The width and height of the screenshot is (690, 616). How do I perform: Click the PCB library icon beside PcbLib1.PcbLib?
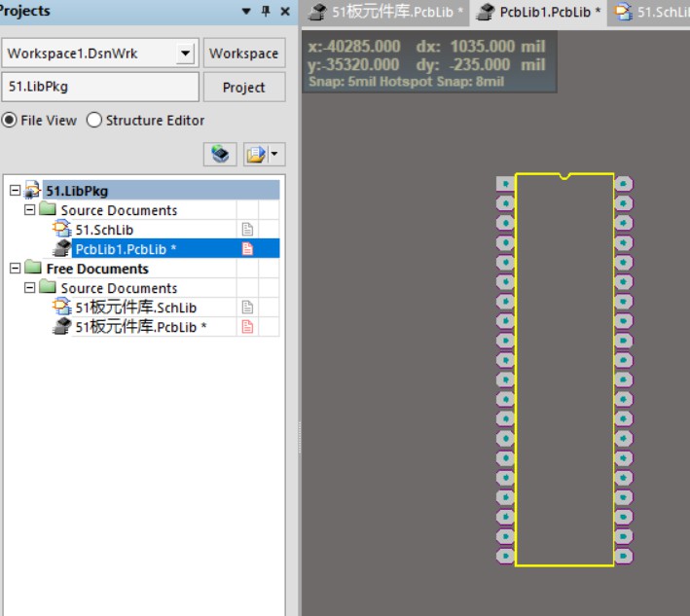61,248
